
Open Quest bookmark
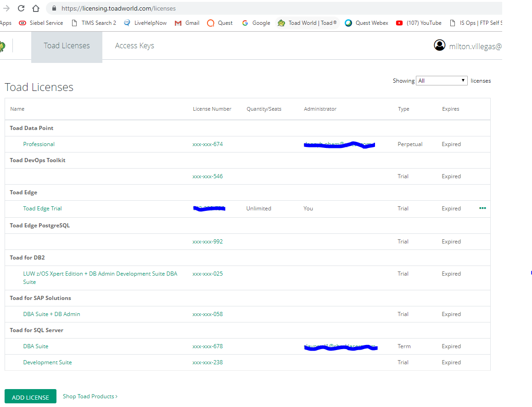coord(220,23)
